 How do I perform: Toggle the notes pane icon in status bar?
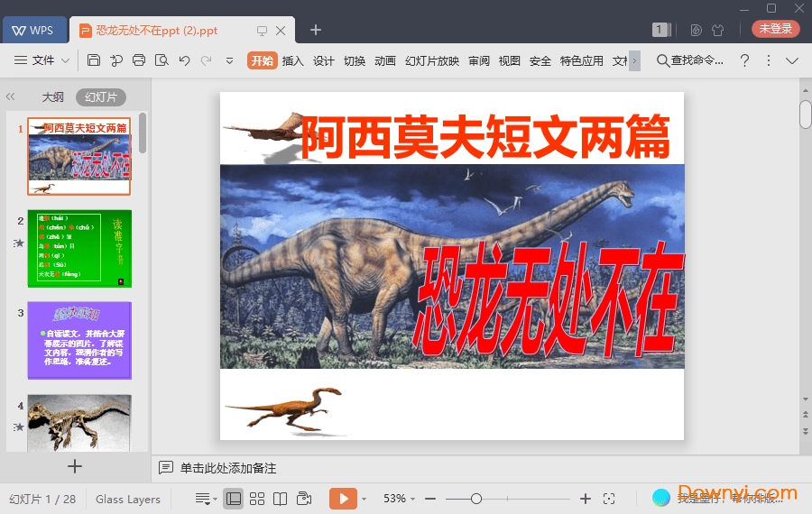[x=206, y=499]
